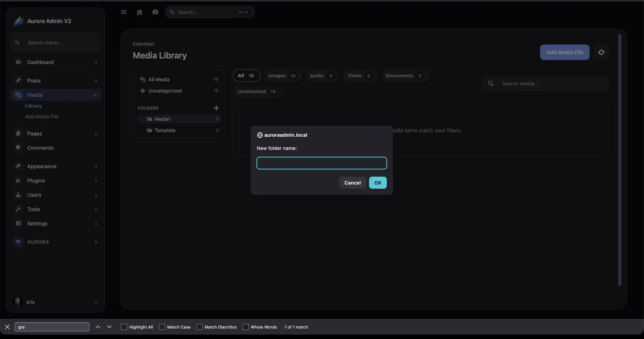644x339 pixels.
Task: Click the Plugins plug icon
Action: coord(18,181)
